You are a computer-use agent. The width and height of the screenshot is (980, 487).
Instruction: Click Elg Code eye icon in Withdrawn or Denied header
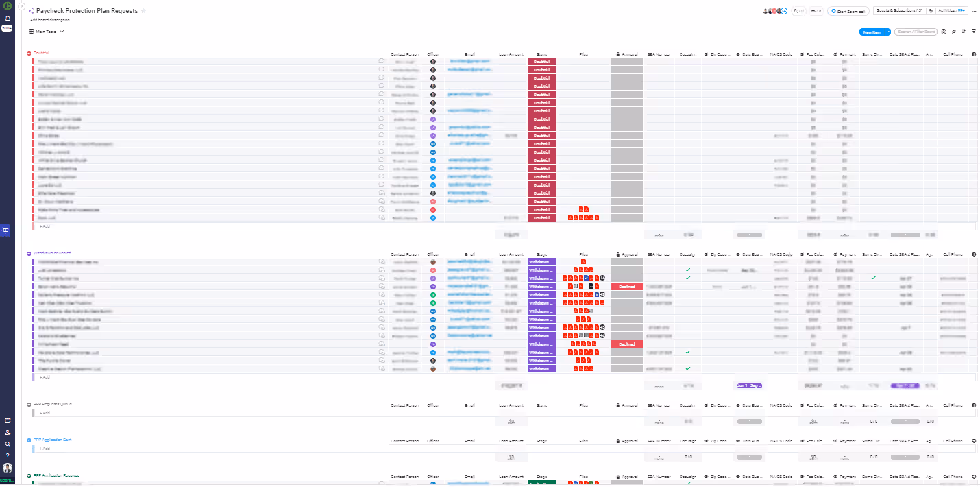click(706, 254)
